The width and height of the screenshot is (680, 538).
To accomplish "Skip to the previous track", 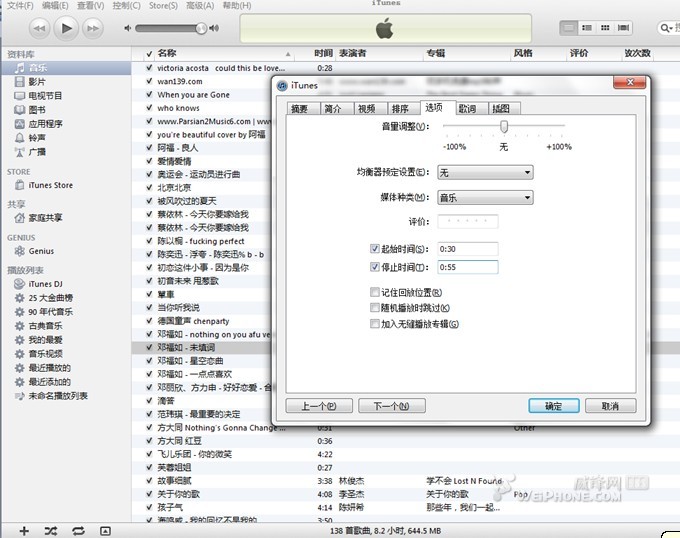I will [39, 29].
